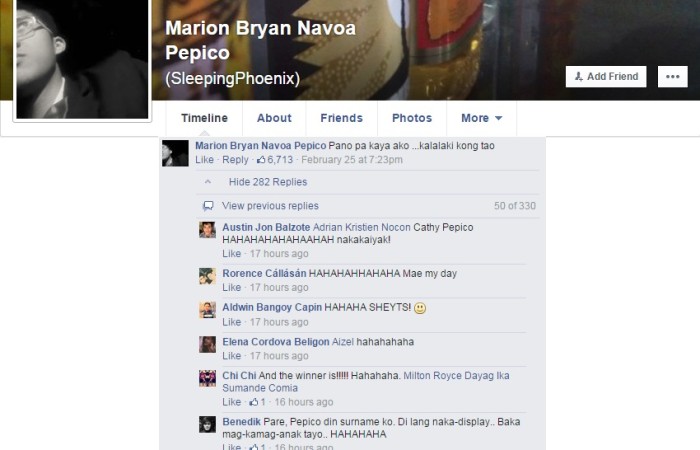Switch to the About tab
The image size is (700, 450).
(x=274, y=118)
